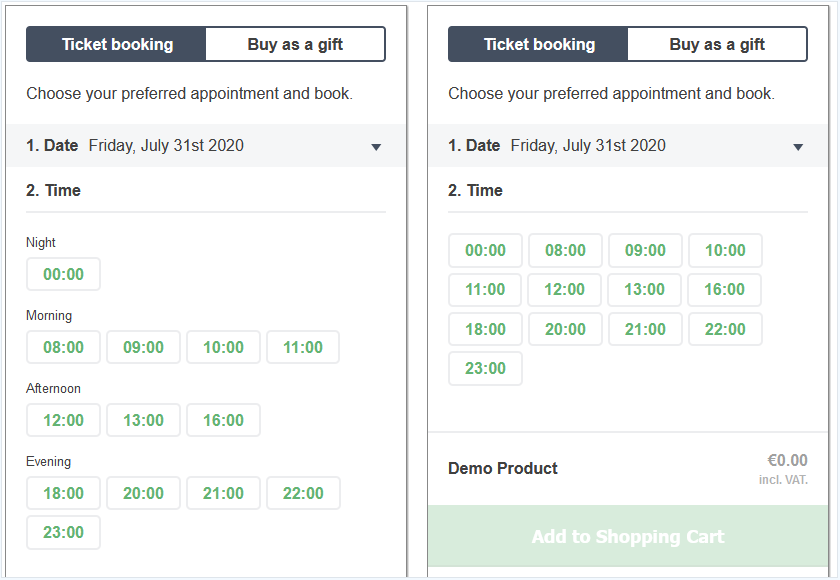
Task: Select Ticket booking tab in left panel
Action: pos(116,44)
